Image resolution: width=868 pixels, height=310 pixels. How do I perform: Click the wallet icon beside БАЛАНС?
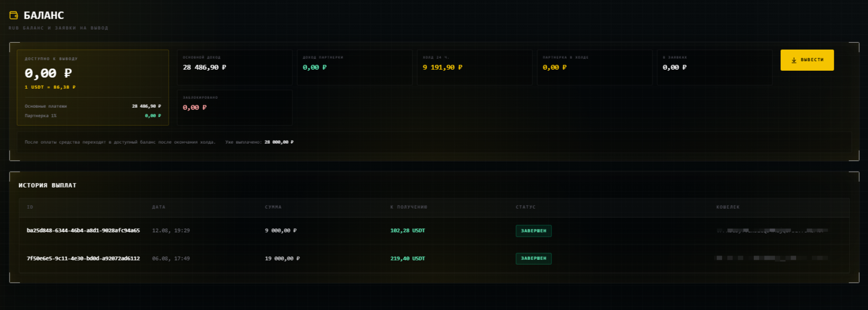[14, 15]
